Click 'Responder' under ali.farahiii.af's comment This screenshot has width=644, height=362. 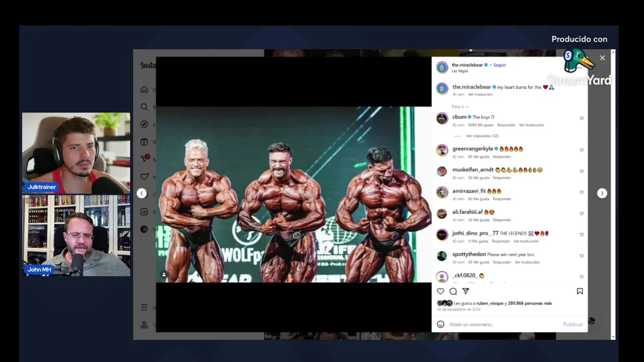pos(502,220)
